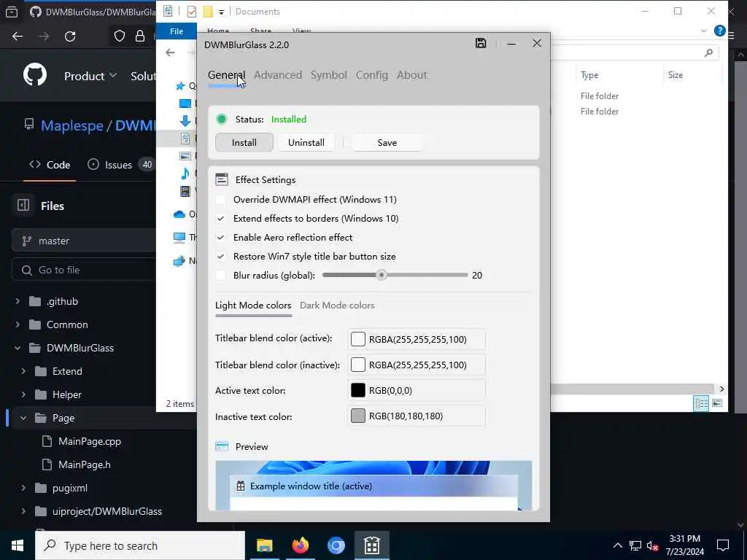Click the Install button
The height and width of the screenshot is (560, 747).
point(244,142)
